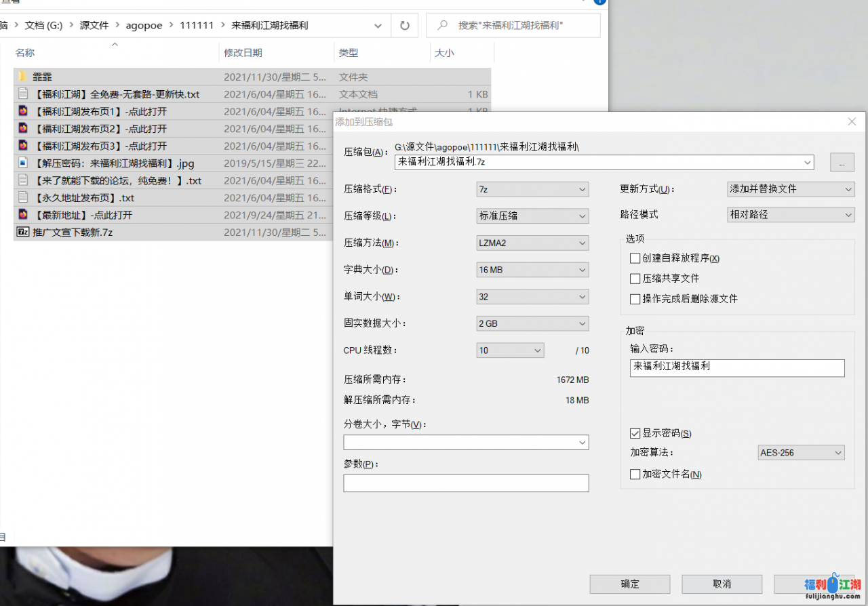
Task: Click the search magnifier icon
Action: pos(443,26)
